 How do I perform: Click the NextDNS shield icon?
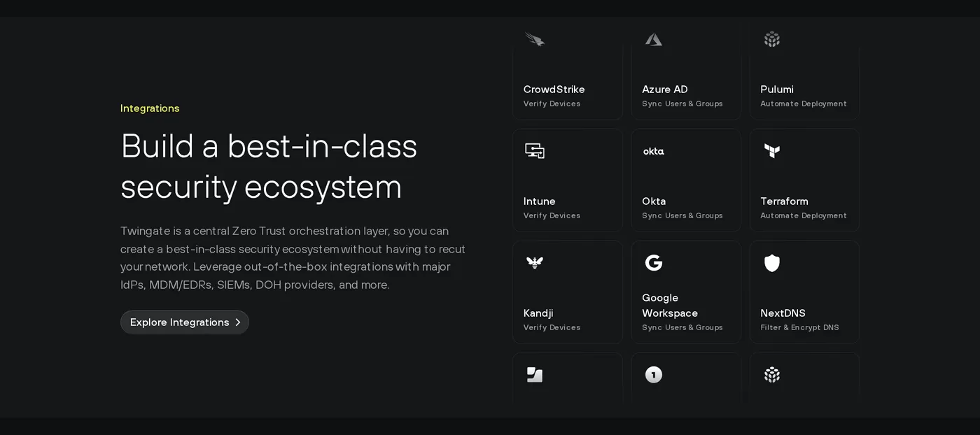click(x=772, y=263)
